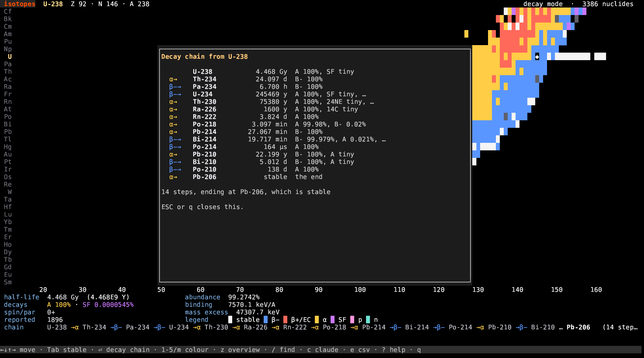The height and width of the screenshot is (358, 644).
Task: Click the 20 neutron axis label
Action: 43,290
